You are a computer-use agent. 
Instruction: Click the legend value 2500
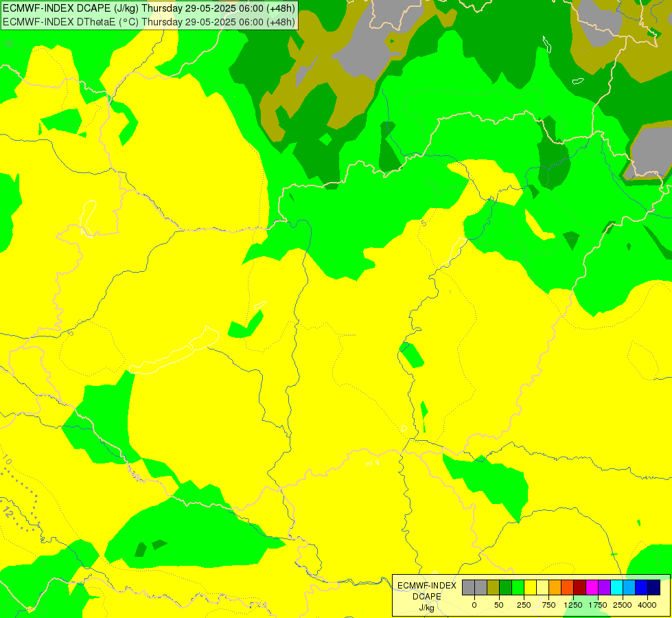pyautogui.click(x=623, y=605)
